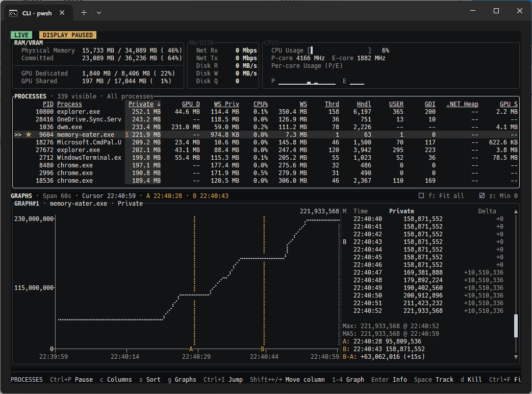Viewport: 532px width, 394px height.
Task: Select the dwm.exe process row
Action: [266, 127]
